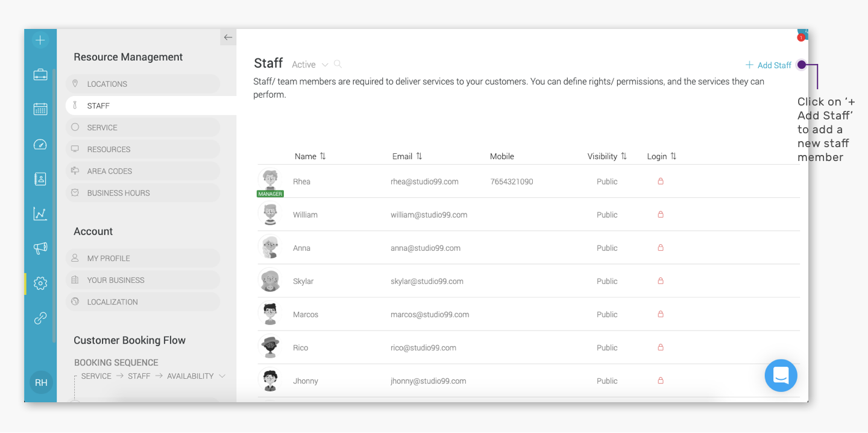The height and width of the screenshot is (433, 868).
Task: Click the RH user avatar
Action: [41, 382]
